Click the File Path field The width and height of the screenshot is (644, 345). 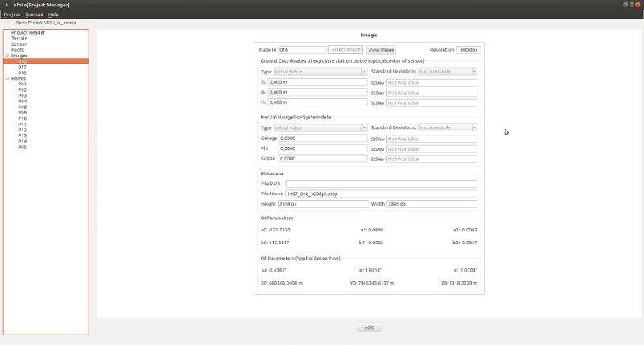(381, 184)
